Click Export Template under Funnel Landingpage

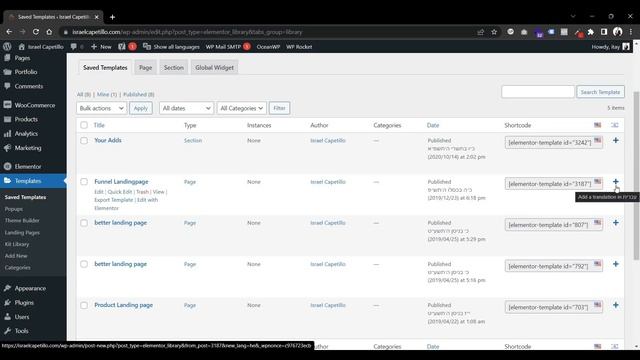pos(113,200)
